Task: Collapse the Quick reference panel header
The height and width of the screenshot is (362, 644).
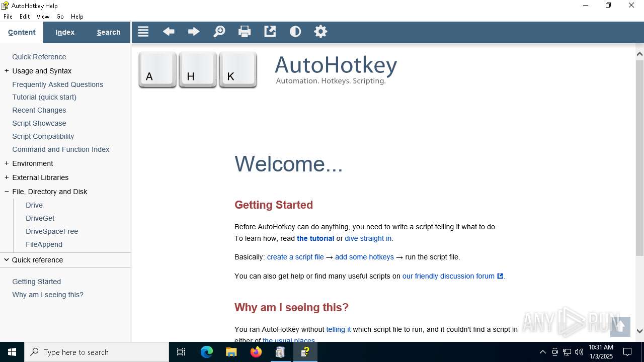Action: click(65, 260)
